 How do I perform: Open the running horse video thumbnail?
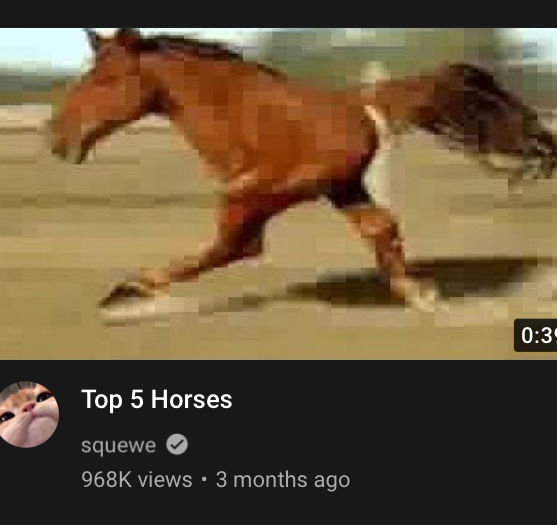point(278,194)
